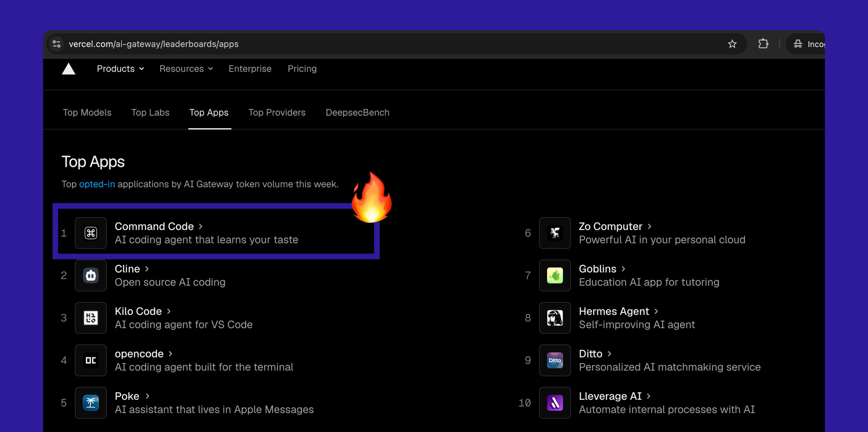Click chevron next to opencode
Image resolution: width=868 pixels, height=432 pixels.
(x=171, y=354)
